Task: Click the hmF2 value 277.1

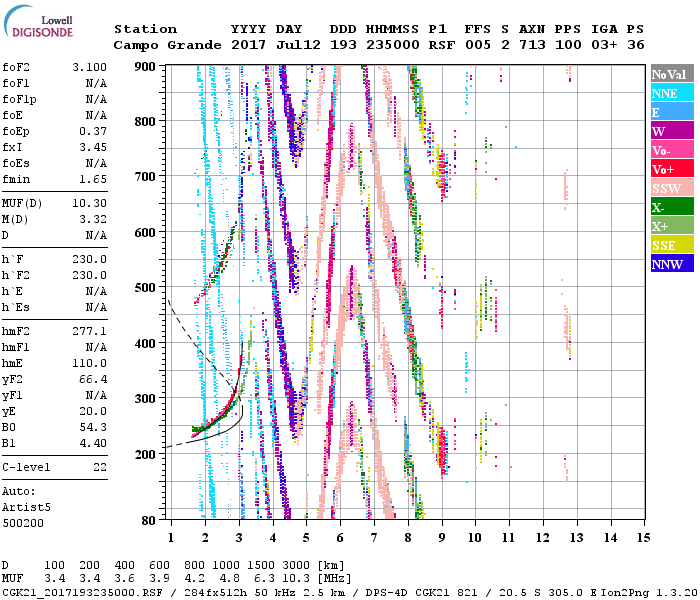Action: [x=88, y=330]
